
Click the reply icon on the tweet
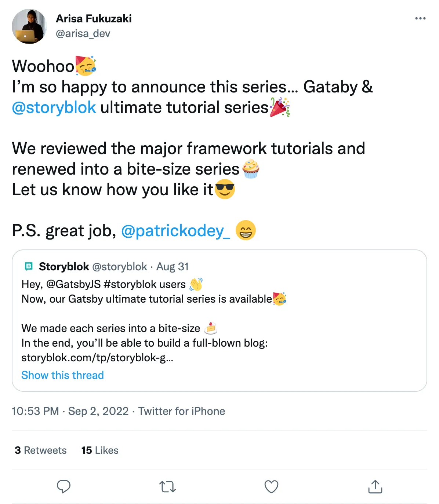pos(64,487)
